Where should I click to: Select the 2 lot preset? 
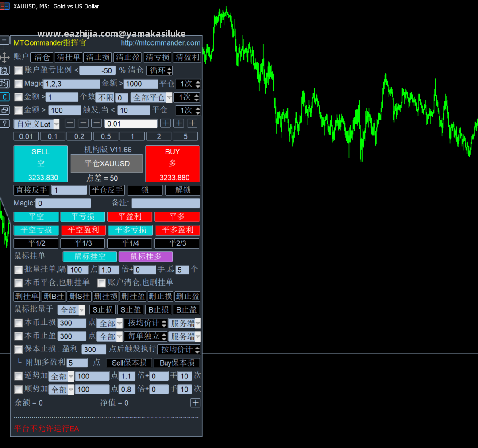click(159, 136)
